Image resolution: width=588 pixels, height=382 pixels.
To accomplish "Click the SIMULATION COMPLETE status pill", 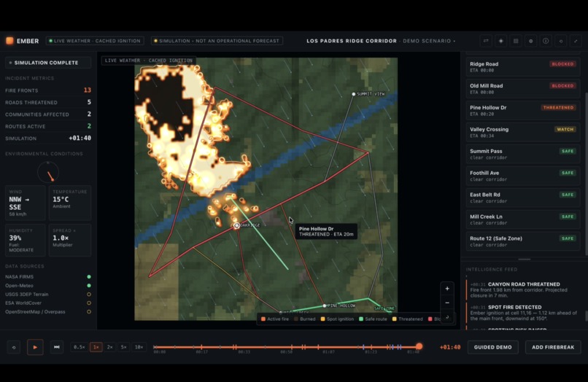I will pyautogui.click(x=48, y=63).
